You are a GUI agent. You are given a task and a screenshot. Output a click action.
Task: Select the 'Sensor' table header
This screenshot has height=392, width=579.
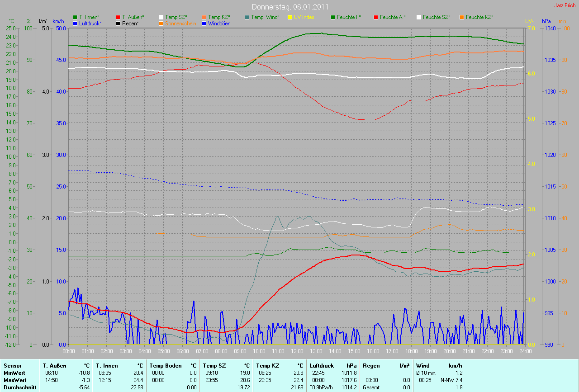click(x=12, y=366)
